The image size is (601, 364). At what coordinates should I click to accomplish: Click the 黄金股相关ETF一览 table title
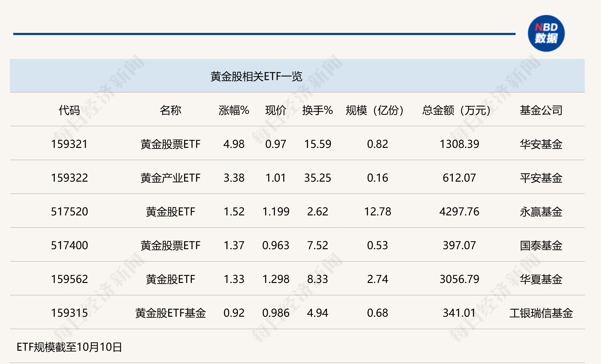click(256, 76)
